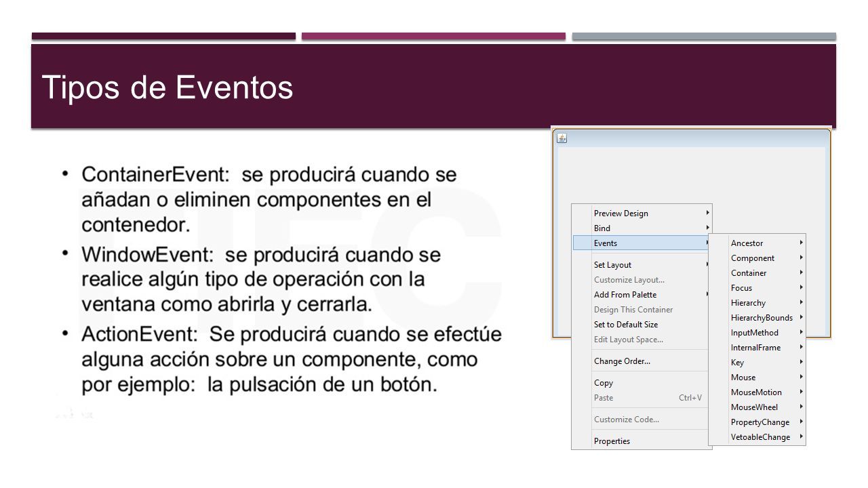Image resolution: width=868 pixels, height=488 pixels.
Task: Open PropertyChange events submenu
Action: [757, 422]
